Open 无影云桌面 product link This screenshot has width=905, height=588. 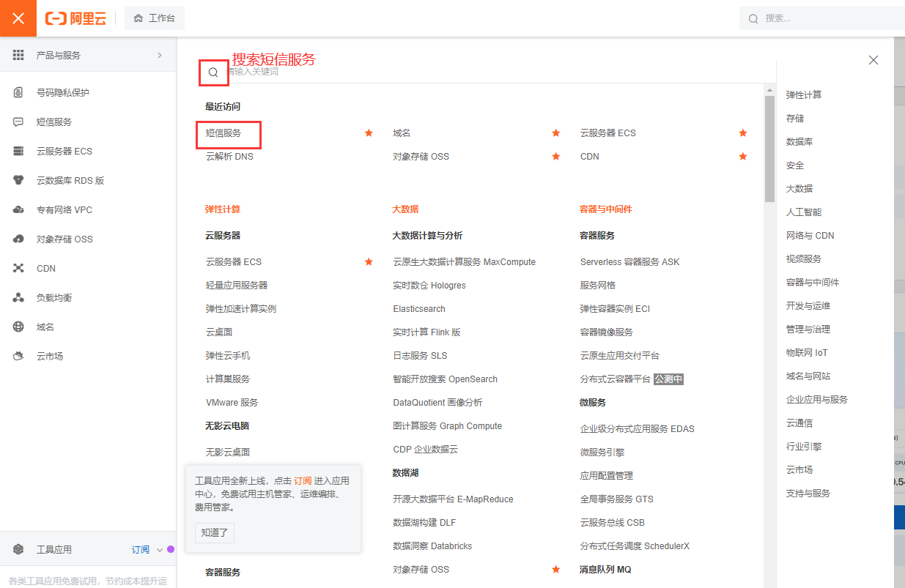coord(228,453)
